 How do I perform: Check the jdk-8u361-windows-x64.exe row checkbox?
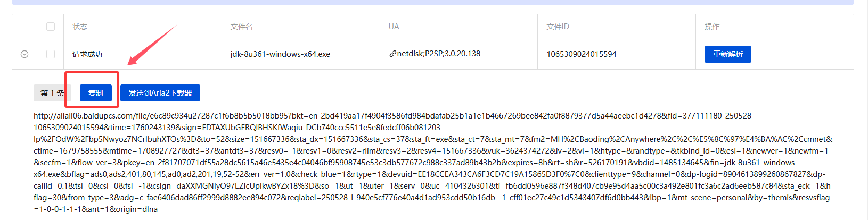[51, 54]
